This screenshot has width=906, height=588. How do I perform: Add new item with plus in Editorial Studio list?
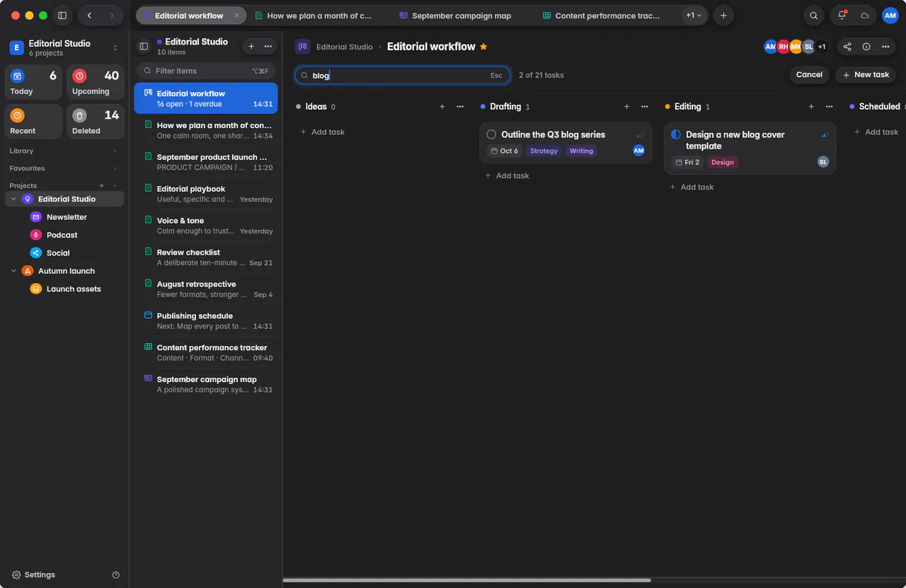[x=251, y=46]
